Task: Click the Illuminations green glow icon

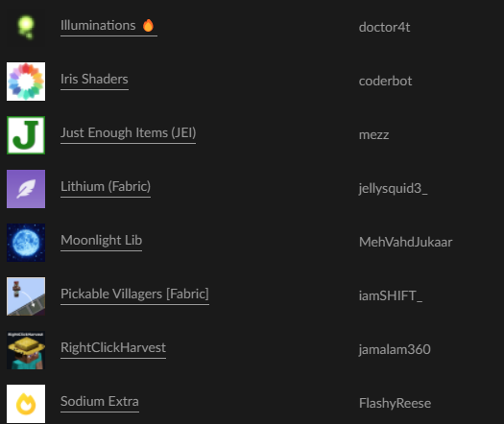Action: coord(26,27)
